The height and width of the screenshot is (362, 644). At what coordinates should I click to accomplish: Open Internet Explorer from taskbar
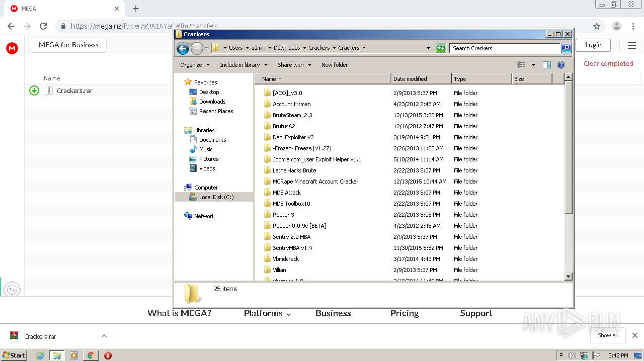[x=40, y=355]
